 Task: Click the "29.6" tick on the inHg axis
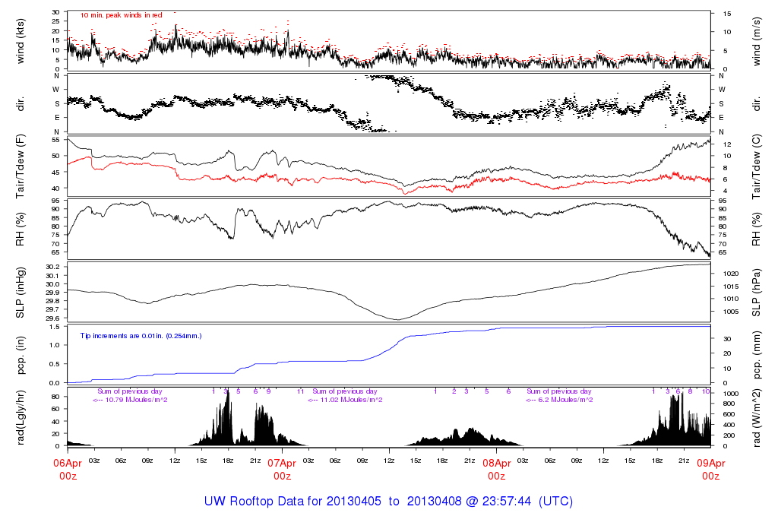click(52, 318)
